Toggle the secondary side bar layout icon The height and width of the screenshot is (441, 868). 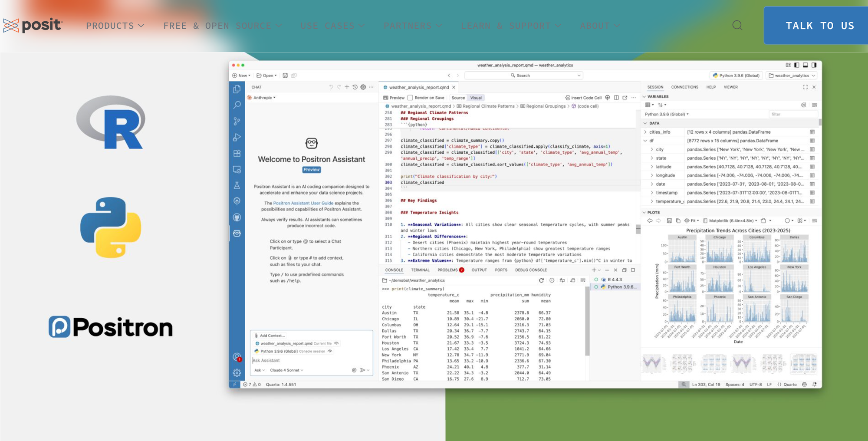[814, 65]
